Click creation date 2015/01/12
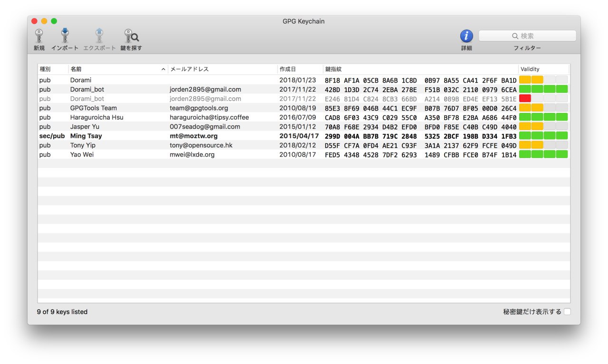 coord(298,127)
